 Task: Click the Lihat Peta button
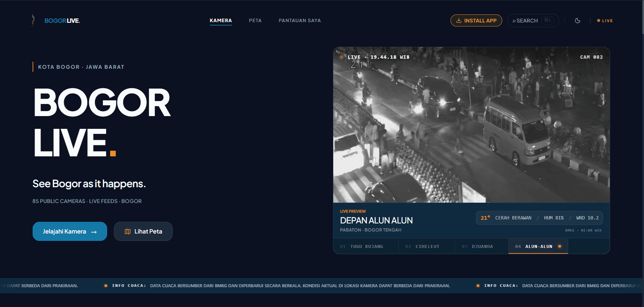click(x=143, y=232)
